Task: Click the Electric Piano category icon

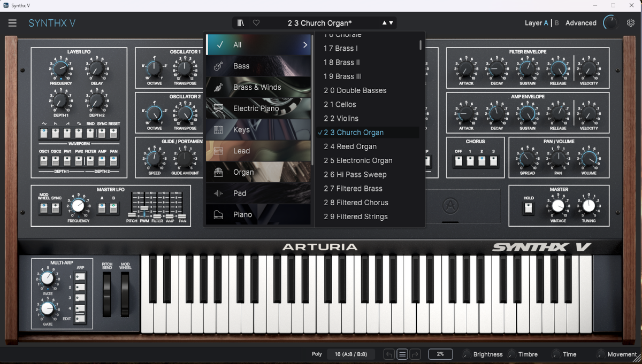Action: (x=218, y=109)
